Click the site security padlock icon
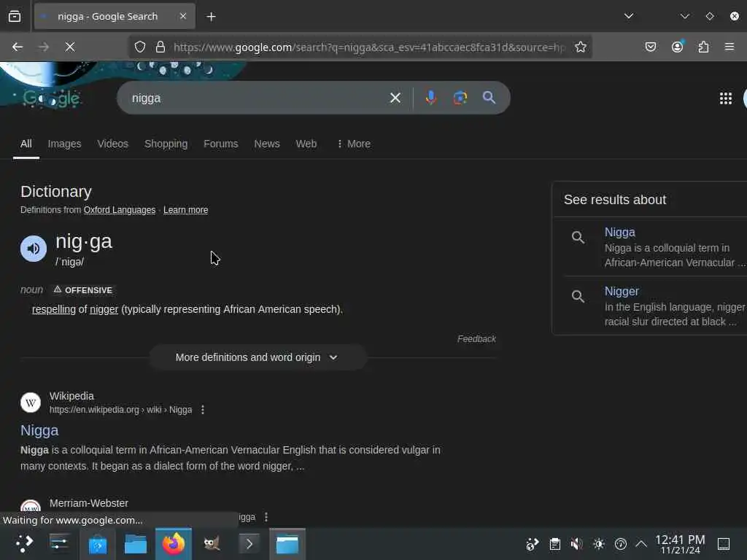This screenshot has width=747, height=560. point(160,47)
